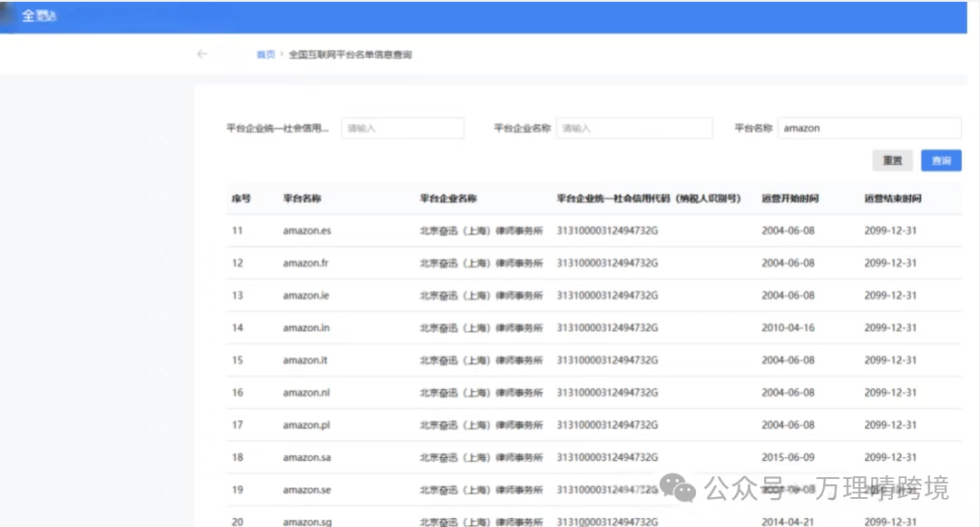Viewport: 980px width, 527px height.
Task: Select the amazon.in platform cell
Action: tap(307, 327)
